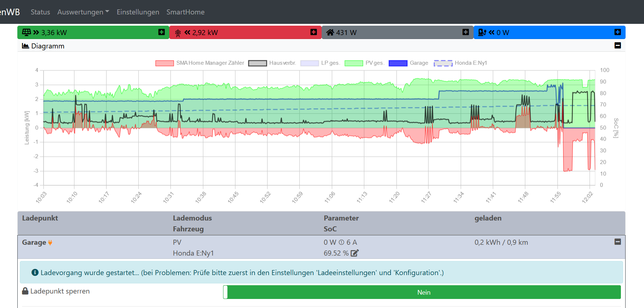Click the solar panel PV icon

click(26, 32)
